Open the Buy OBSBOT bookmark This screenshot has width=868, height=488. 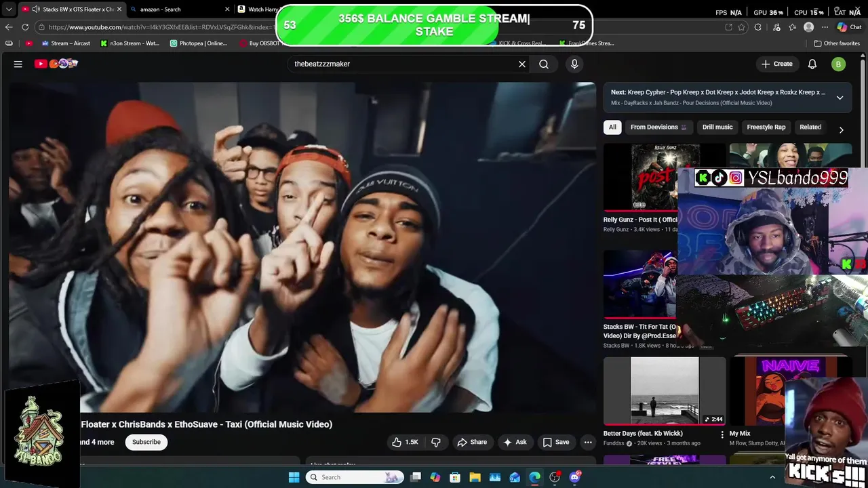pyautogui.click(x=260, y=43)
